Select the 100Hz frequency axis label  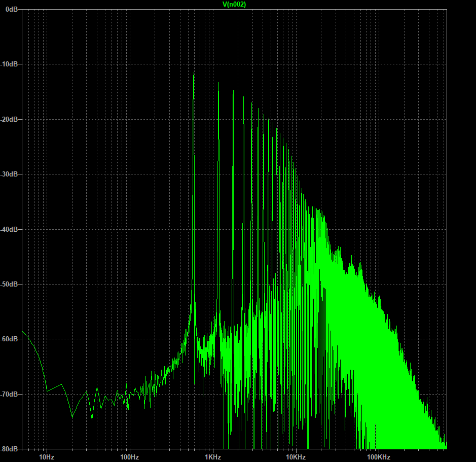[129, 457]
